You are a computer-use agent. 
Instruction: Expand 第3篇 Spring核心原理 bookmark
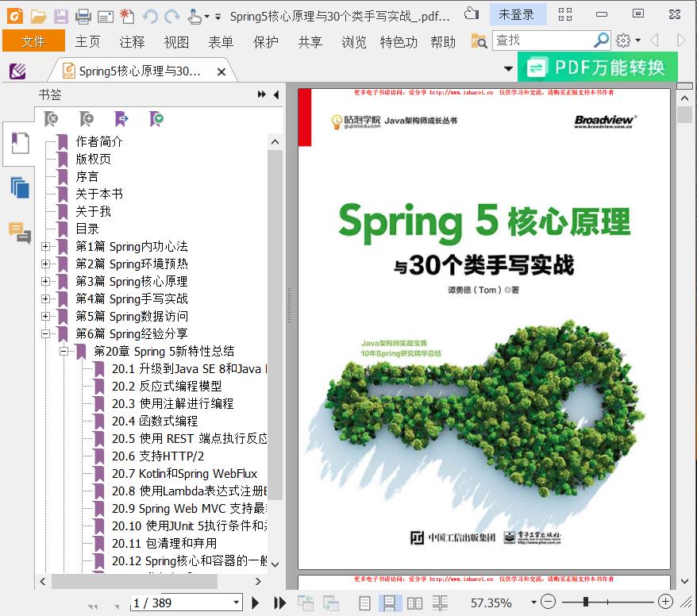pos(45,281)
